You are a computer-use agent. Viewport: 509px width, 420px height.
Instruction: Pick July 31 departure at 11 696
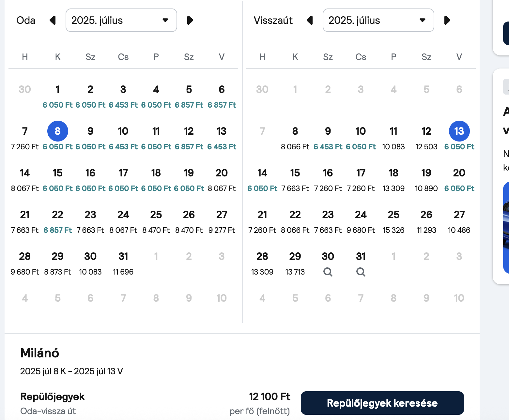pyautogui.click(x=123, y=263)
